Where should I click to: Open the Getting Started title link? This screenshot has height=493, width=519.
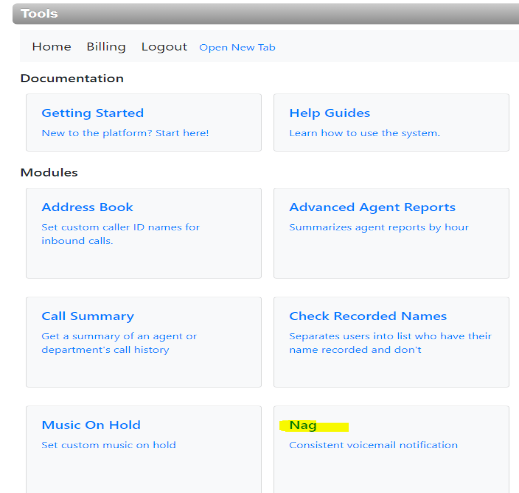tap(93, 113)
